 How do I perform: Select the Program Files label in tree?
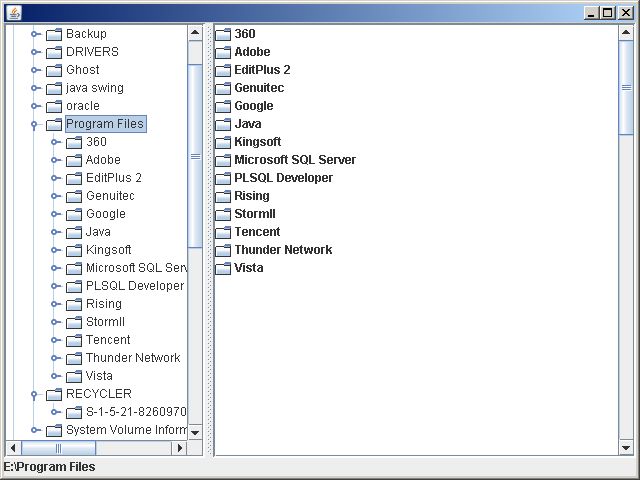tap(105, 124)
